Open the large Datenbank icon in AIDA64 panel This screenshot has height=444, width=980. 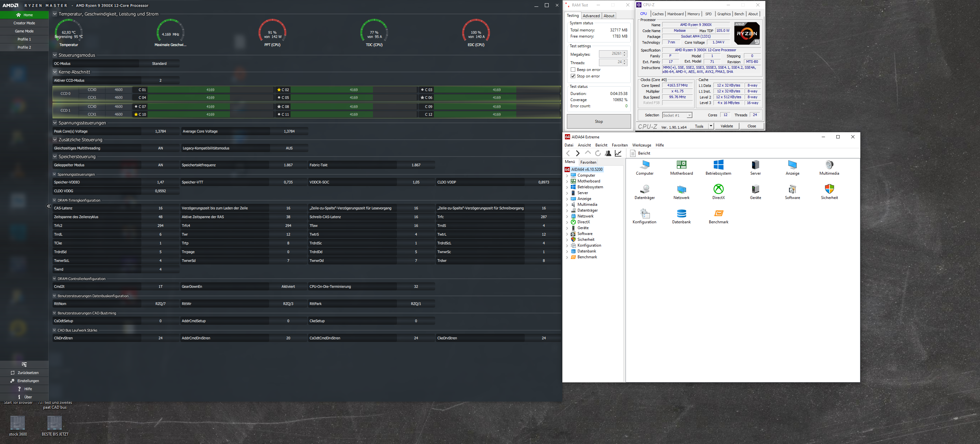[681, 216]
